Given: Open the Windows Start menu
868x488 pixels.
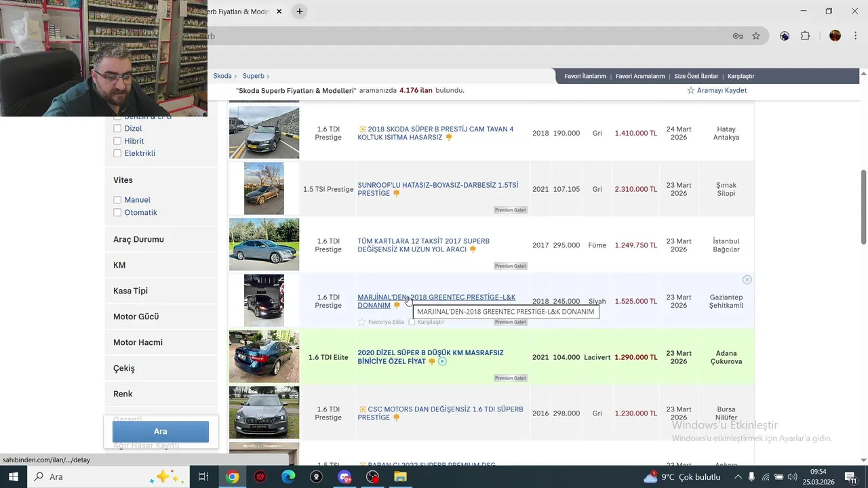Looking at the screenshot, I should point(13,476).
